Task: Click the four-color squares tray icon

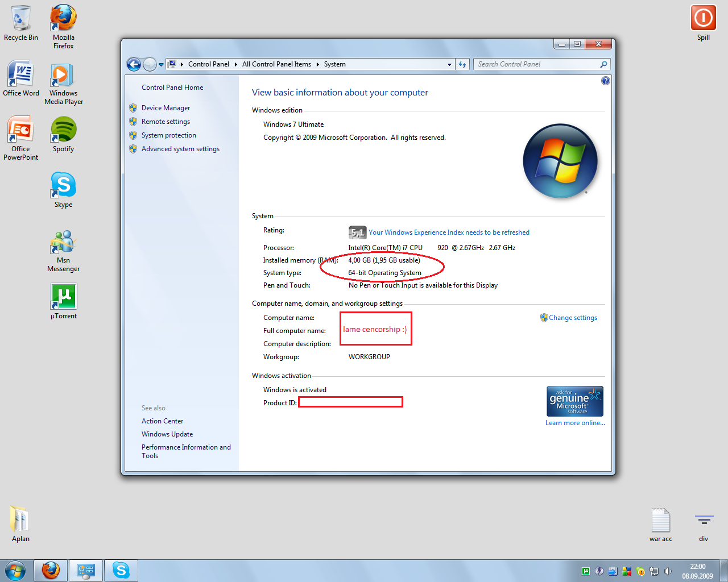Action: click(x=627, y=571)
